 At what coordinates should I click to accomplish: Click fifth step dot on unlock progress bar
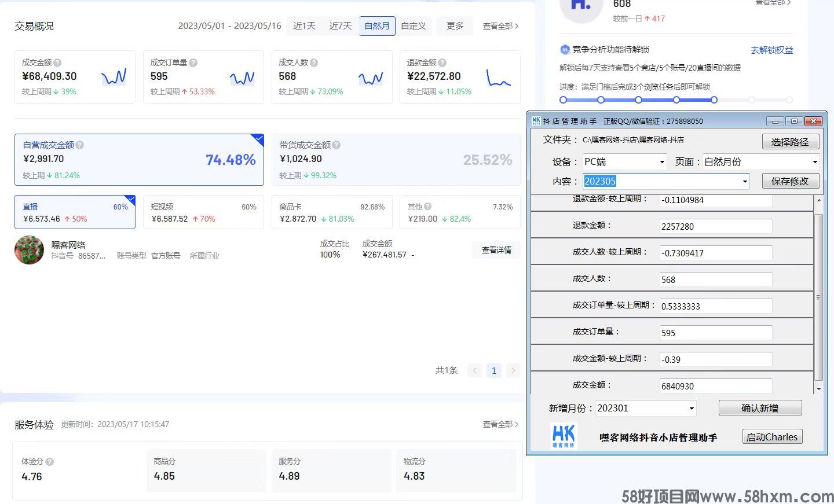714,100
